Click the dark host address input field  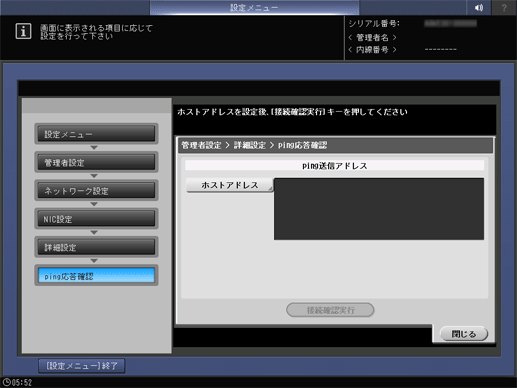pos(379,209)
